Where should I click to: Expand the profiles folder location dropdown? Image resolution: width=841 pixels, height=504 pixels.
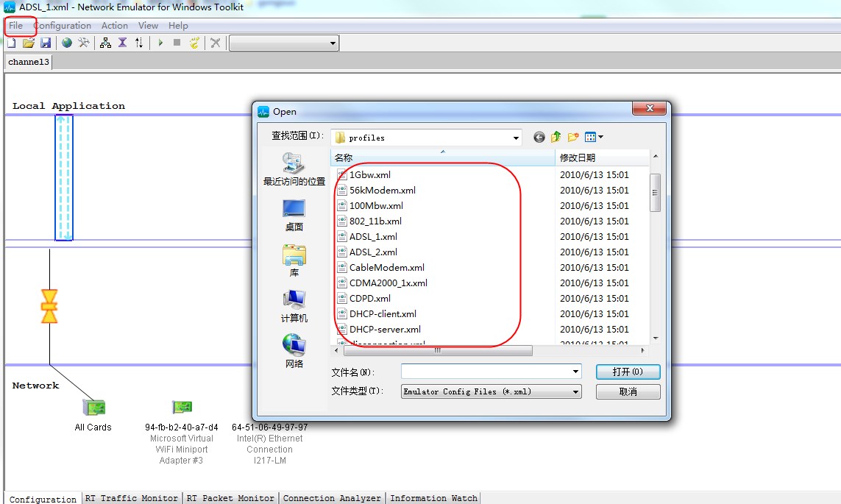click(x=517, y=137)
